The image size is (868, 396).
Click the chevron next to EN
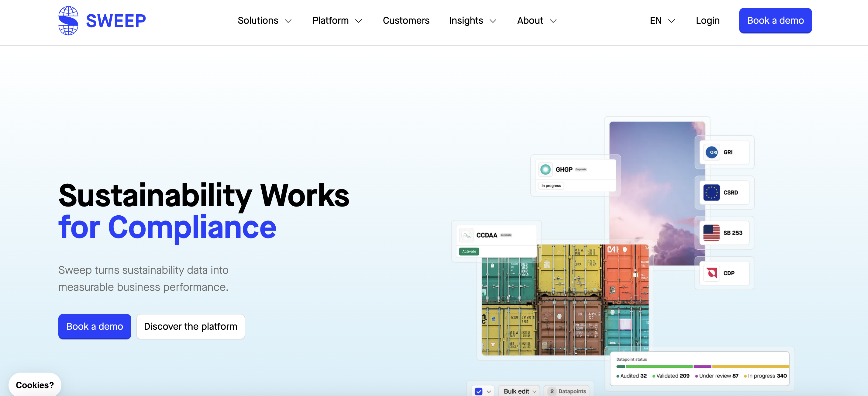click(672, 21)
